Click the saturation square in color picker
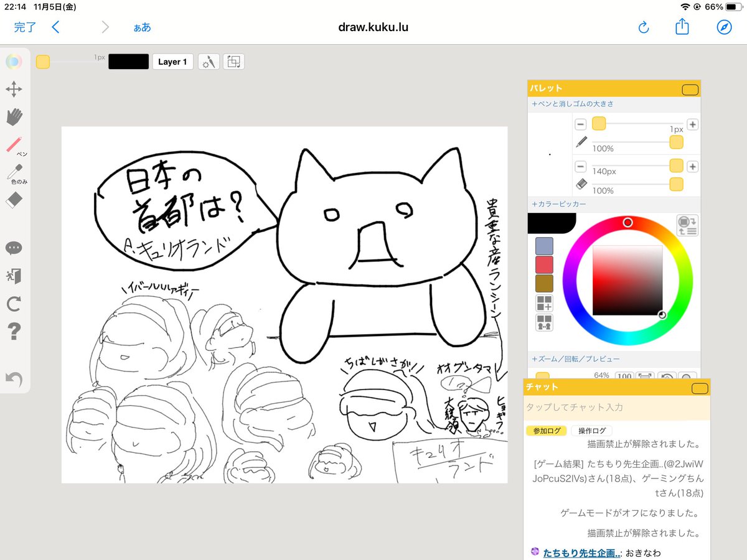Viewport: 747px width, 560px height. 627,280
